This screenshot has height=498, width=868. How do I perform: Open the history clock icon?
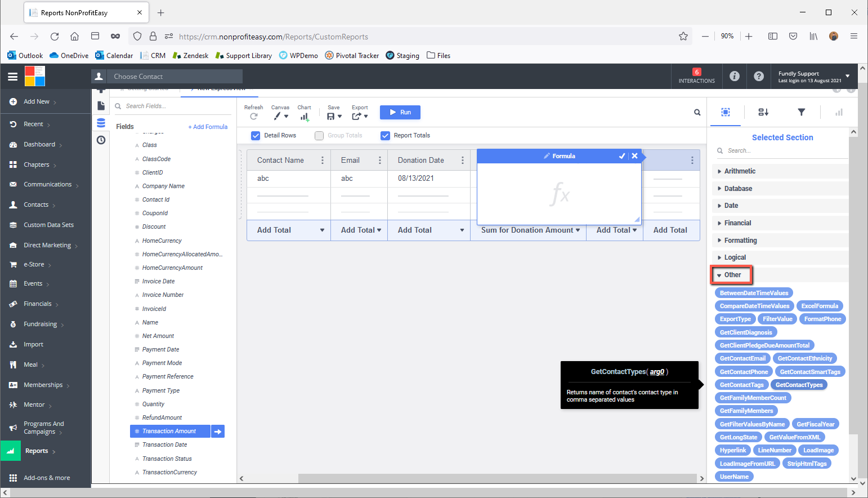pos(101,140)
